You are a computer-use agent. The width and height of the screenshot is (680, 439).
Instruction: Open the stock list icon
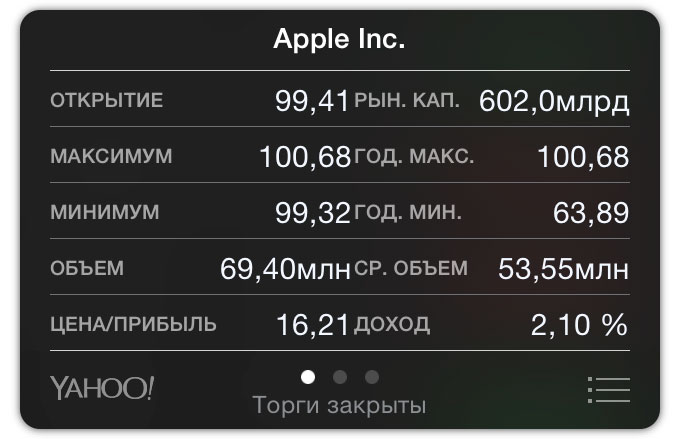(608, 389)
